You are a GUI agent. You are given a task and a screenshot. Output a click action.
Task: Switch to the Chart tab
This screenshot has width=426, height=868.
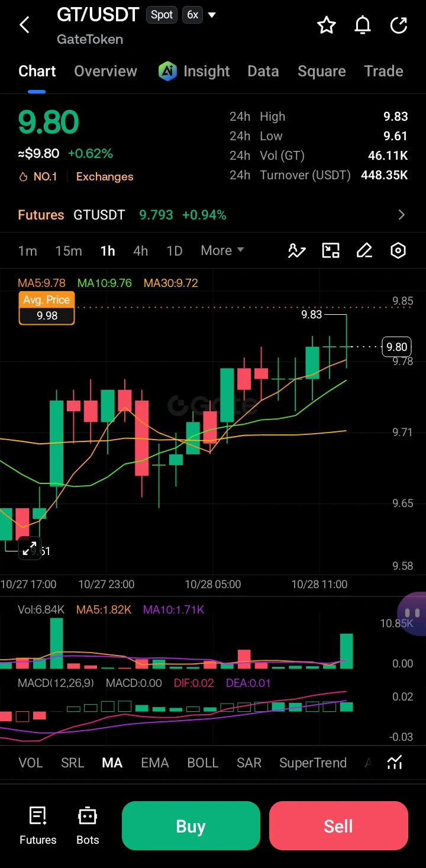(37, 72)
